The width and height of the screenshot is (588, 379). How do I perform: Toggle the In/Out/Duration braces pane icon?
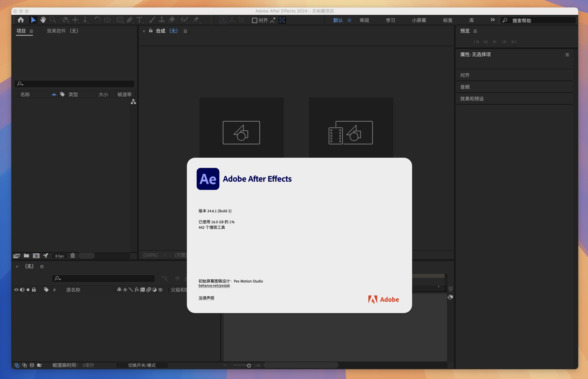tap(32, 365)
